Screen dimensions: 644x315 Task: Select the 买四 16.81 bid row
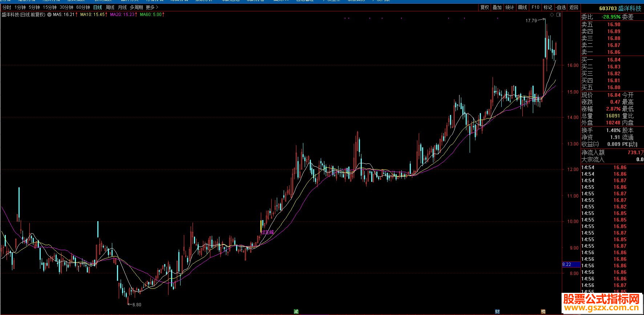(x=612, y=80)
